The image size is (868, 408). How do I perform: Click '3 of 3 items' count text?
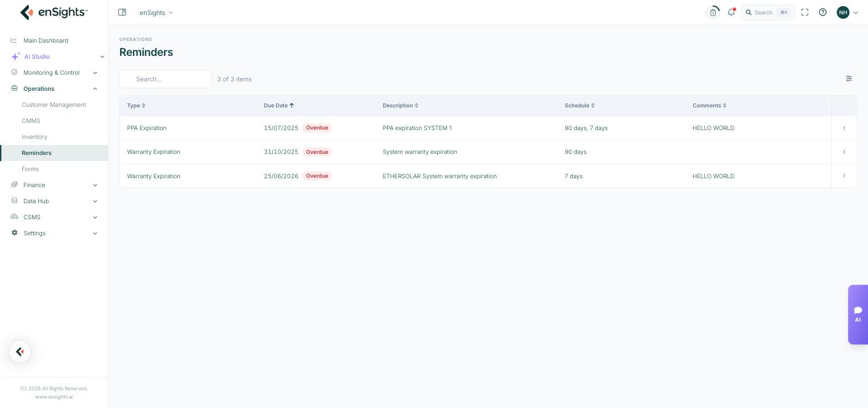click(235, 79)
